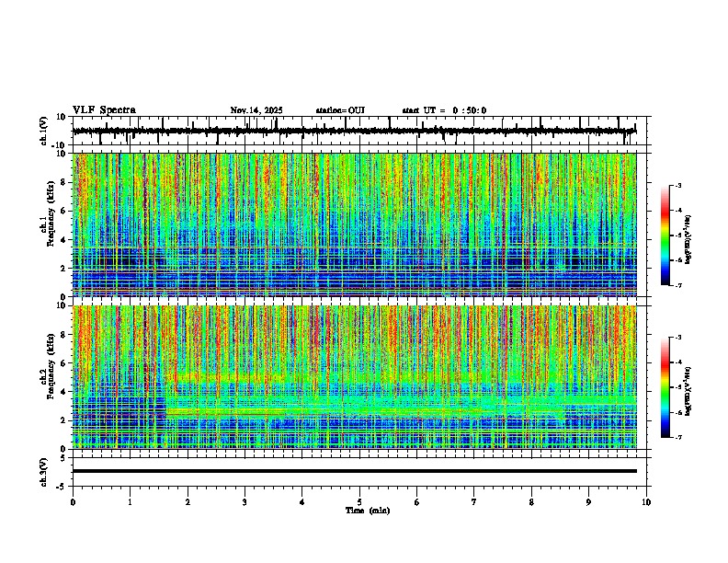Click the ch.1 color scale log(PSD) unit label
The height and width of the screenshot is (563, 728).
688,240
